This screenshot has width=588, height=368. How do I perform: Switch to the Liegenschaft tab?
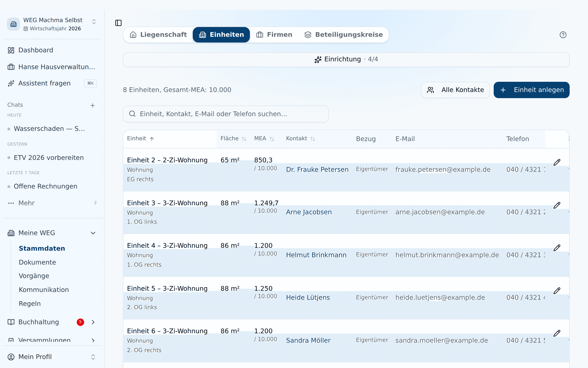tap(158, 35)
